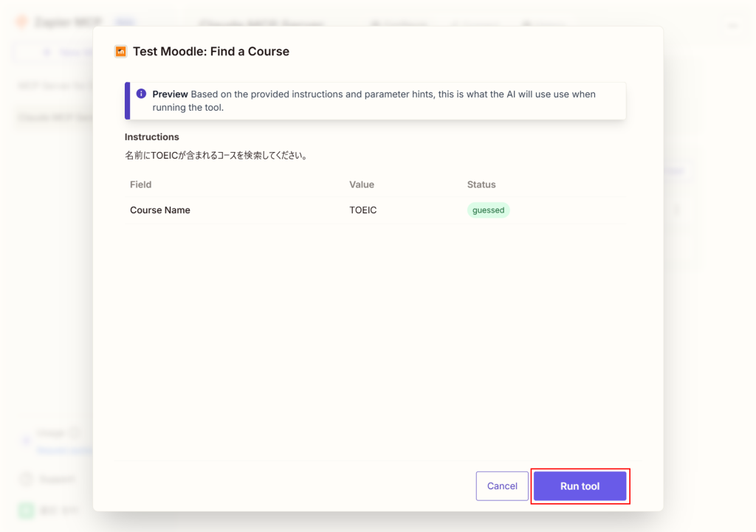Click the blurred Zapier logo at top left

(x=21, y=22)
